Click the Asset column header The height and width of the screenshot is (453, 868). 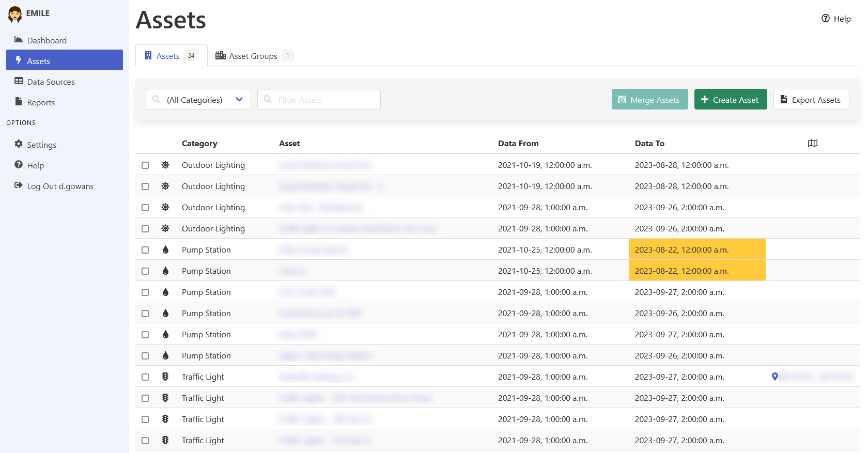(x=289, y=143)
